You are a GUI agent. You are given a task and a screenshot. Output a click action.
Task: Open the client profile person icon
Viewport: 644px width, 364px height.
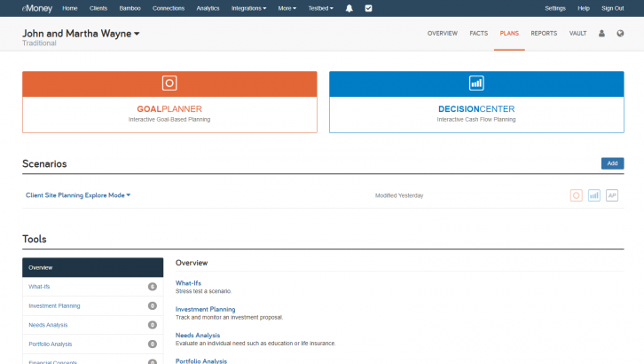pos(601,33)
